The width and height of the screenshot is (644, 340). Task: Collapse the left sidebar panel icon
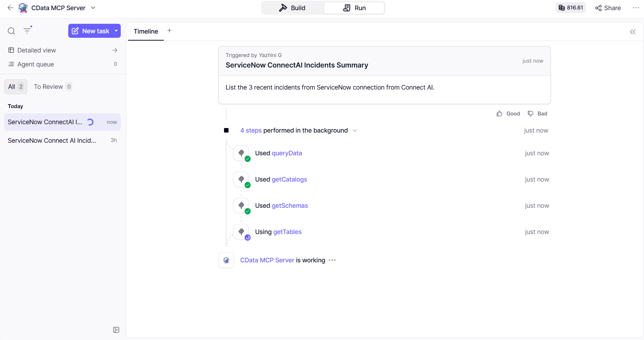pyautogui.click(x=116, y=330)
